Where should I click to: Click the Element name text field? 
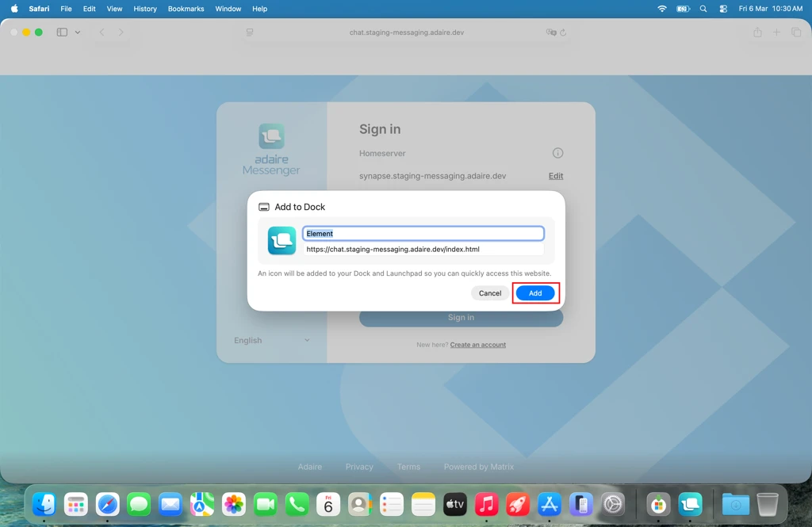[423, 234]
